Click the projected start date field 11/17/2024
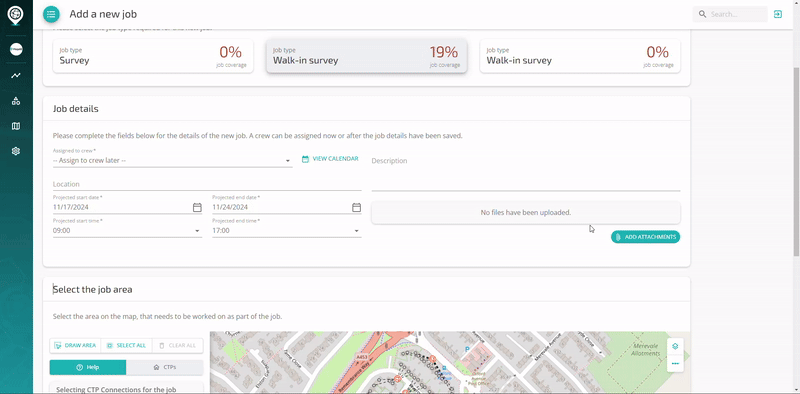Screen dimensions: 800x394 click(121, 207)
